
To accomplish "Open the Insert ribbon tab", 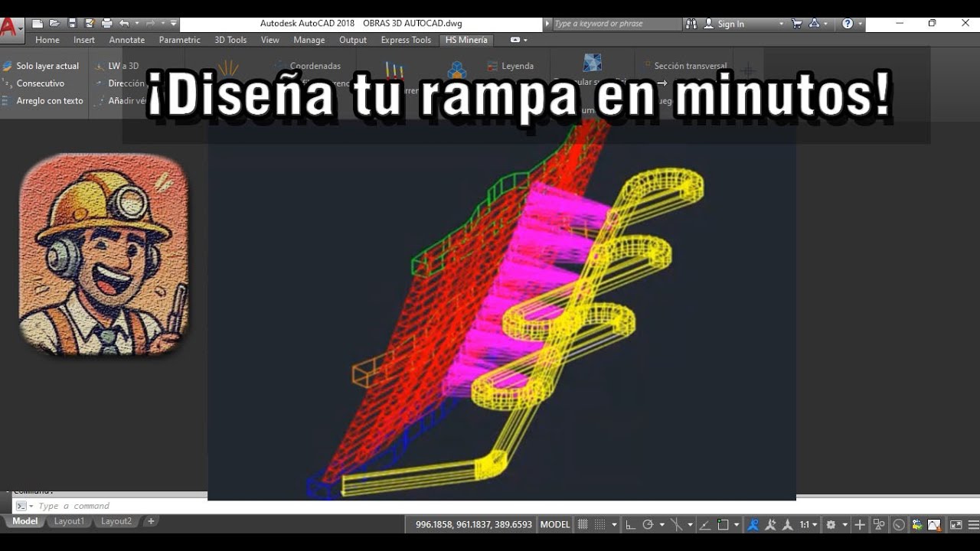I will pyautogui.click(x=84, y=40).
